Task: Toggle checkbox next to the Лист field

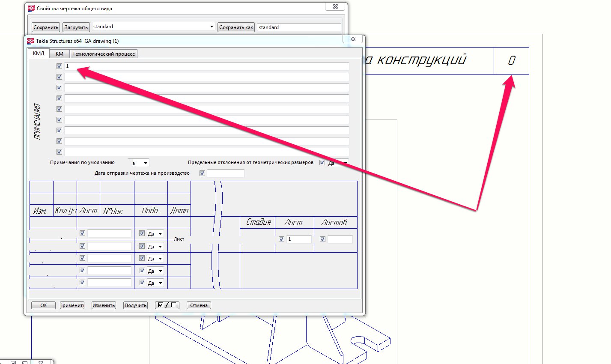Action: click(281, 239)
